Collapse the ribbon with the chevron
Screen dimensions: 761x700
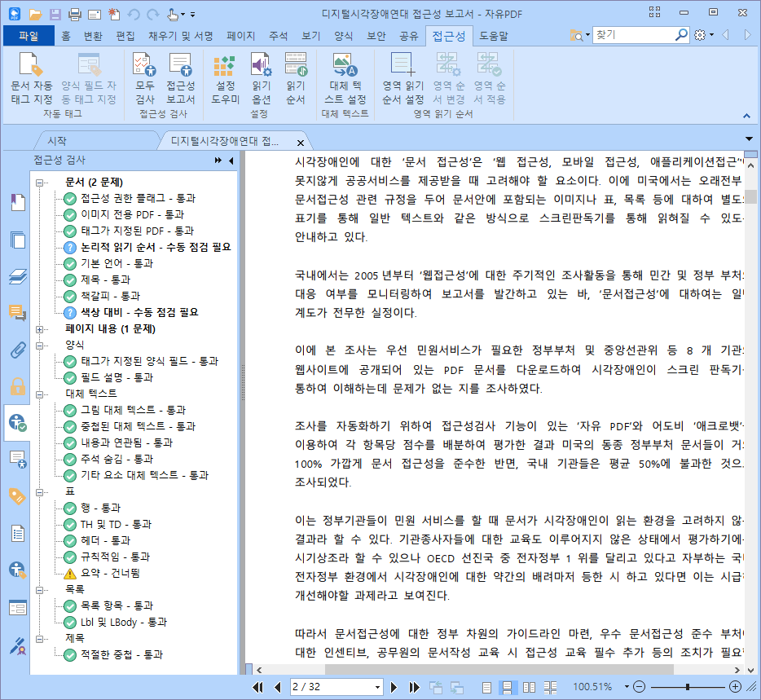coord(746,116)
